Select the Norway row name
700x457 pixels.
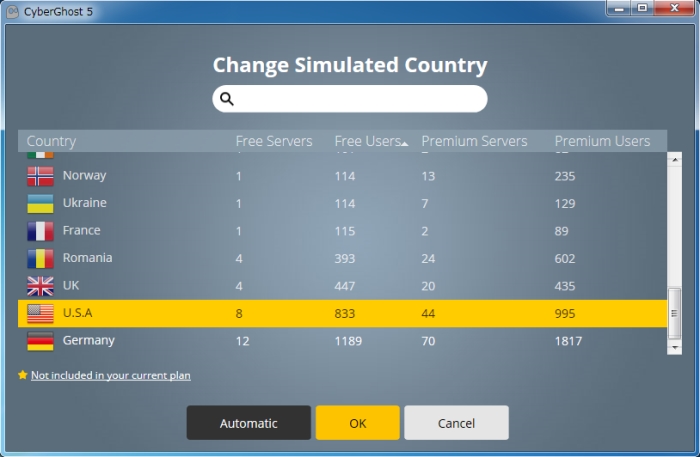point(84,176)
